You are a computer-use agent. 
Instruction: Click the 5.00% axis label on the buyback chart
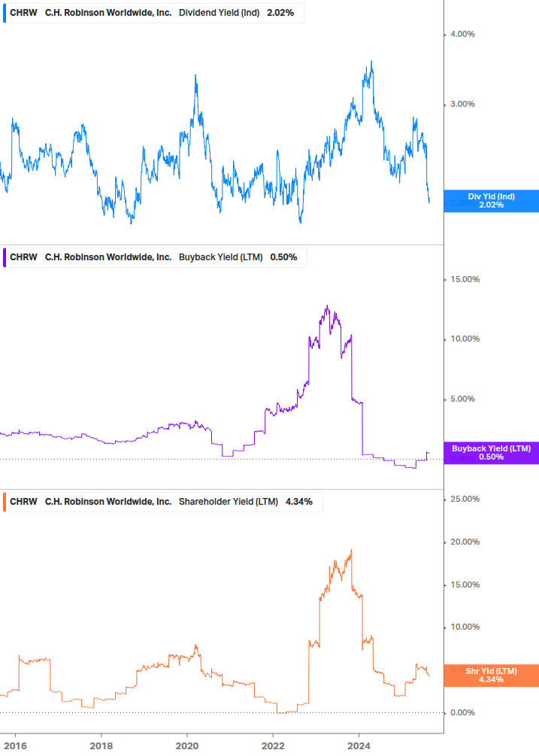tap(462, 399)
